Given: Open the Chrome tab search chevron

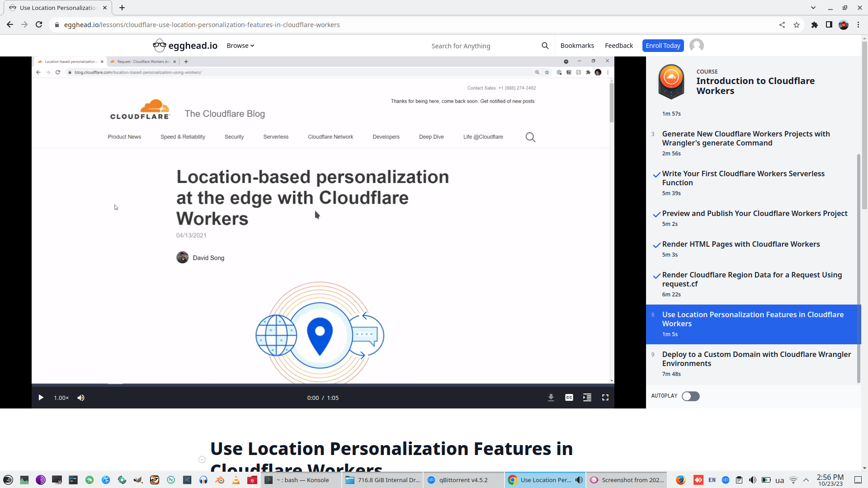Looking at the screenshot, I should point(813,8).
